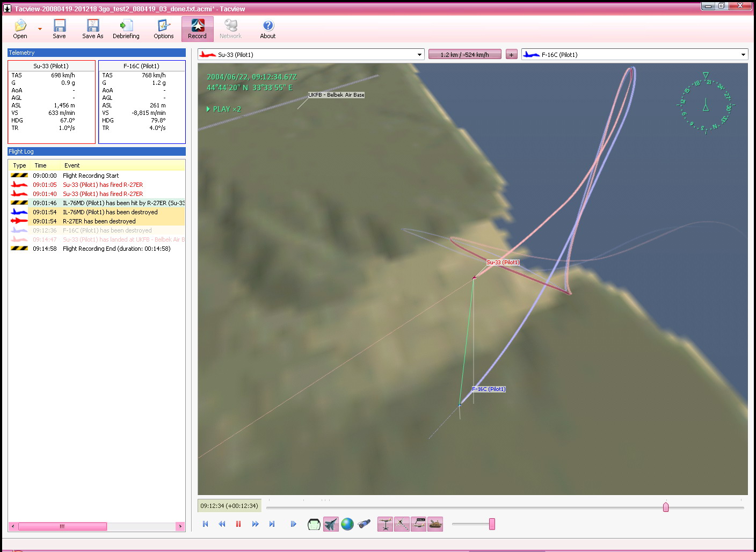
Task: Select first 'Su-33 has fired R-27ER' log entry
Action: click(103, 185)
